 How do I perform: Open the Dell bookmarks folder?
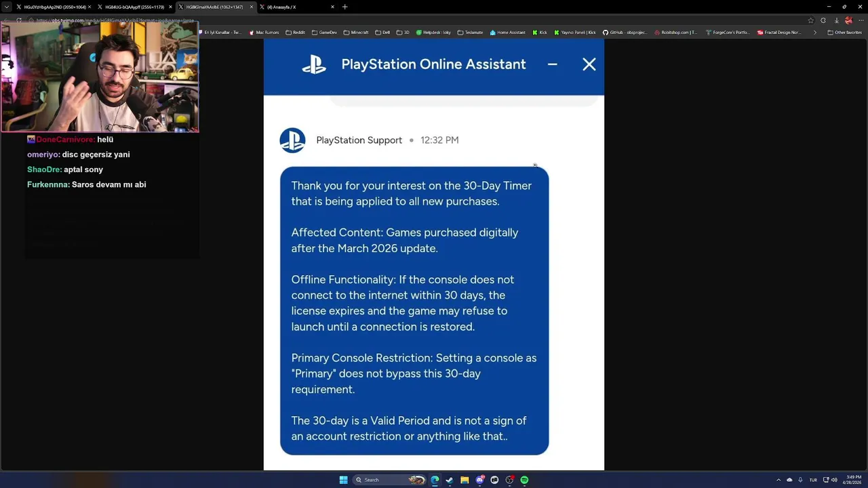click(x=383, y=33)
